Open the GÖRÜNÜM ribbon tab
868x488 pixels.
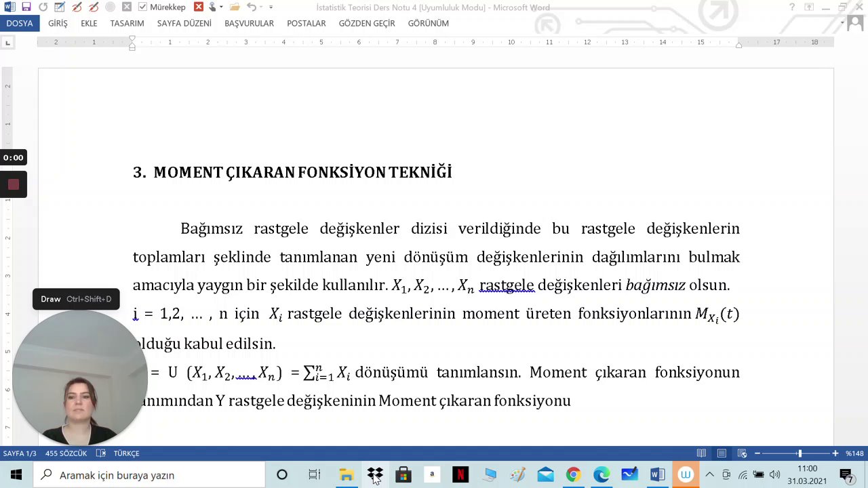tap(429, 23)
